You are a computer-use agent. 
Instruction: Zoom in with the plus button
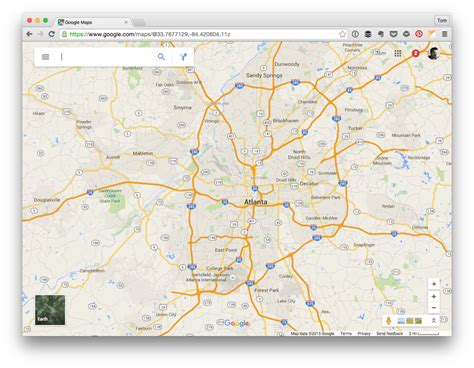coord(434,296)
